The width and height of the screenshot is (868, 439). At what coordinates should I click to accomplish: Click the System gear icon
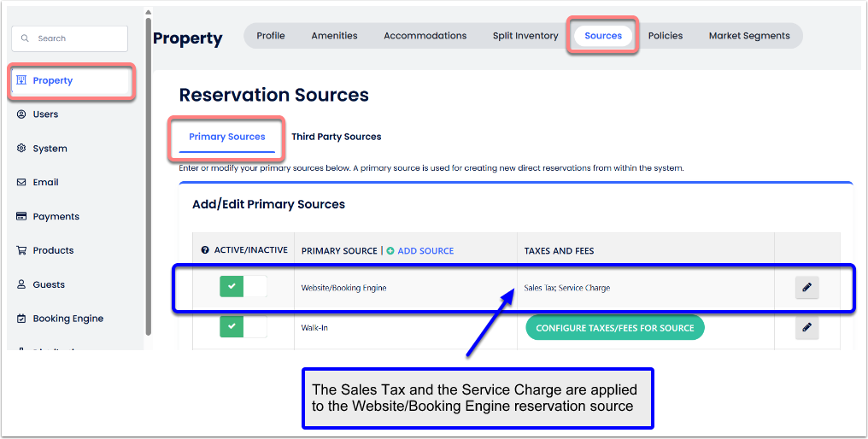tap(22, 149)
